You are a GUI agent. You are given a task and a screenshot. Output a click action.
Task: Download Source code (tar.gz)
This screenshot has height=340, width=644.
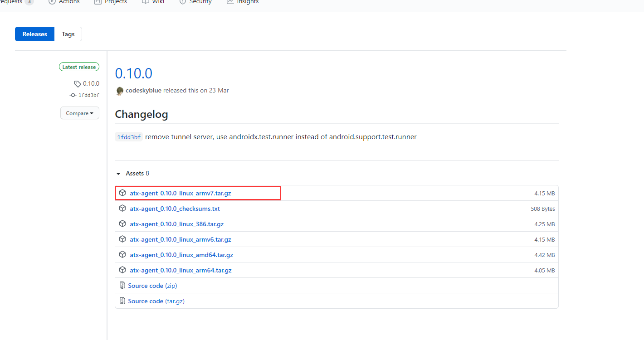[156, 301]
